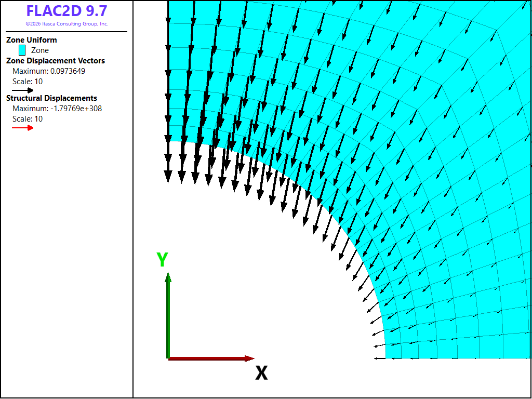Image resolution: width=532 pixels, height=399 pixels.
Task: Click the green Y axis label
Action: click(x=162, y=260)
